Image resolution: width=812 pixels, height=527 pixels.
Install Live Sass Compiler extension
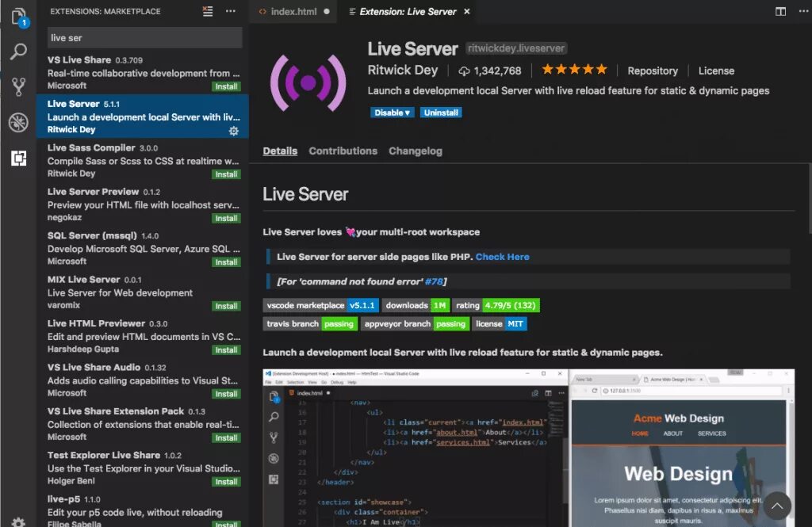(226, 174)
